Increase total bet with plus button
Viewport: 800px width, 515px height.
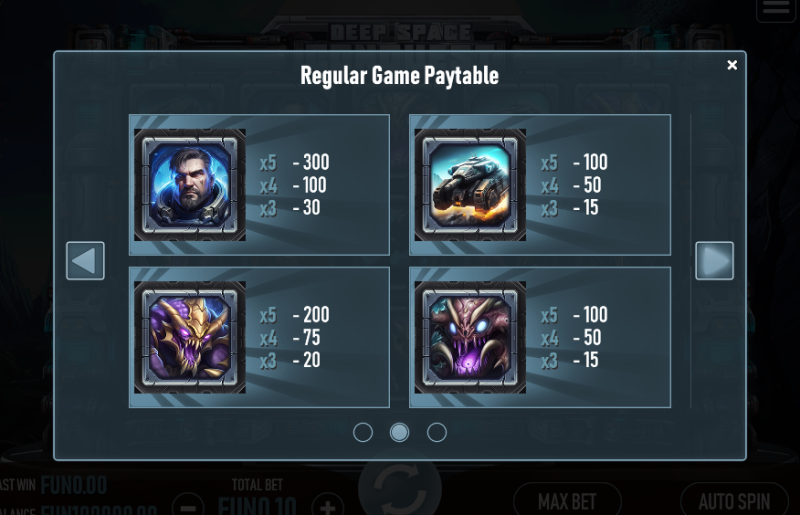(x=328, y=505)
